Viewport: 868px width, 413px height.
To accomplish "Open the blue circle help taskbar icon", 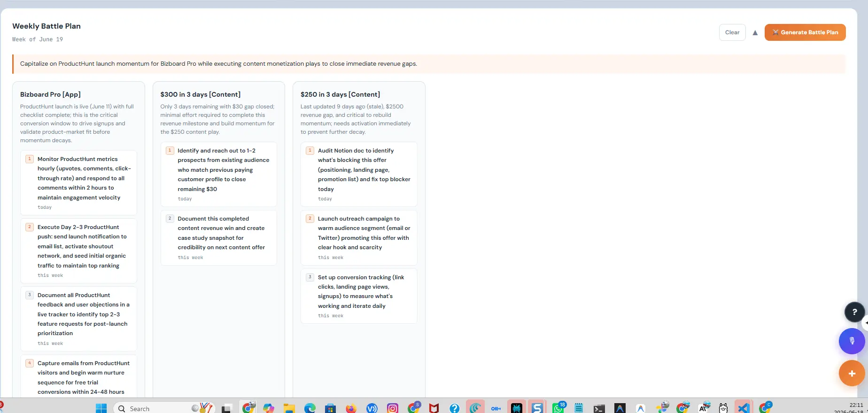I will pos(454,408).
